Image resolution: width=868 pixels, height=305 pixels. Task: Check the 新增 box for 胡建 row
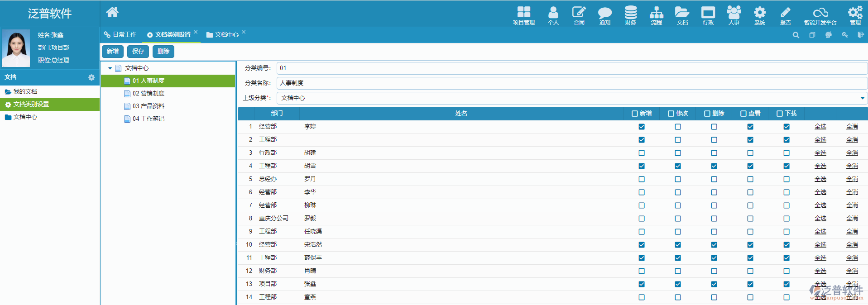[642, 153]
